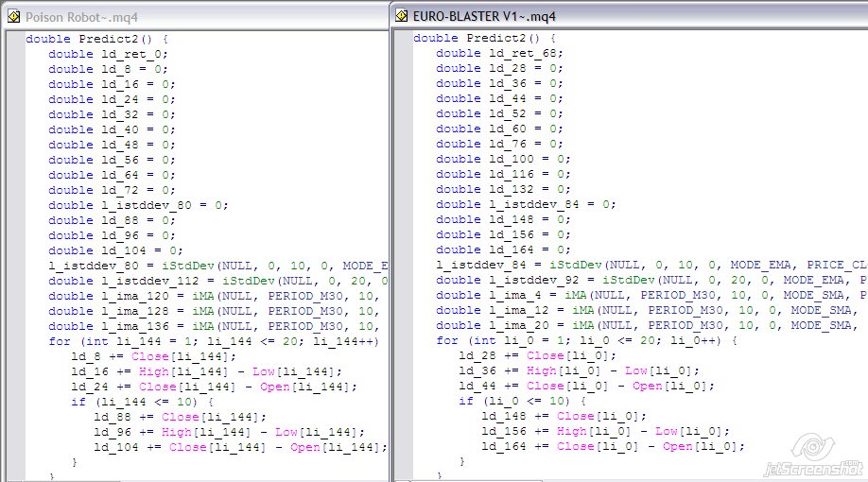
Task: Select line 'double ld_76 = 0;'
Action: [499, 144]
